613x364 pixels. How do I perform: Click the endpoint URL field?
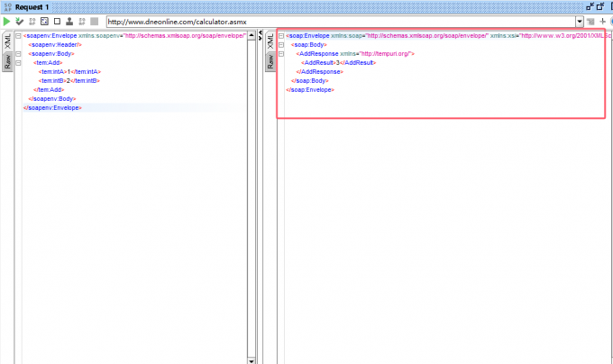tap(341, 22)
